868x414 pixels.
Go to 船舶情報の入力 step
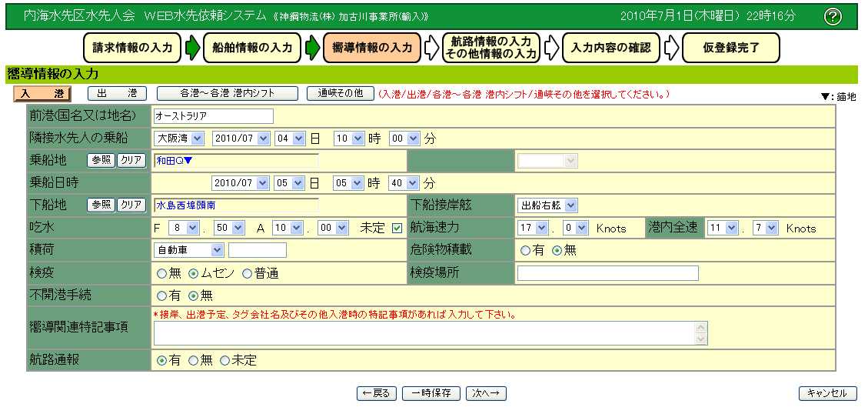point(252,48)
